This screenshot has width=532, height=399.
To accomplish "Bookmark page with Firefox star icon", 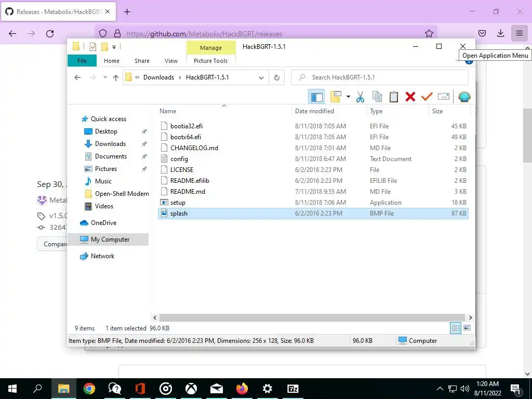I will pos(429,33).
